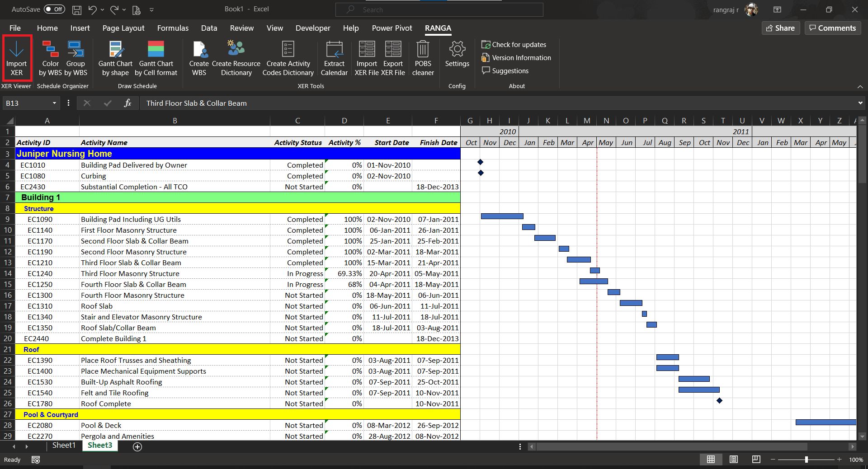Start macro recording from the status bar
Screen dimensions: 868x469
[35, 460]
